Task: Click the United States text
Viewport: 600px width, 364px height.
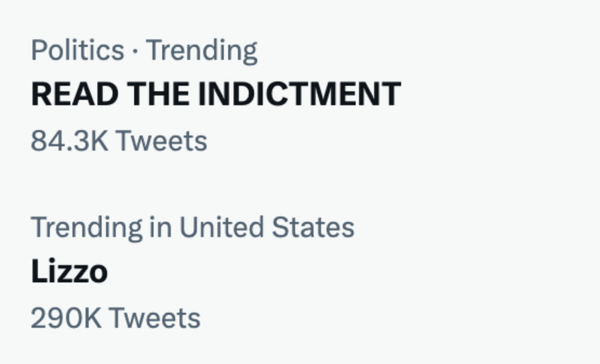Action: pos(266,227)
